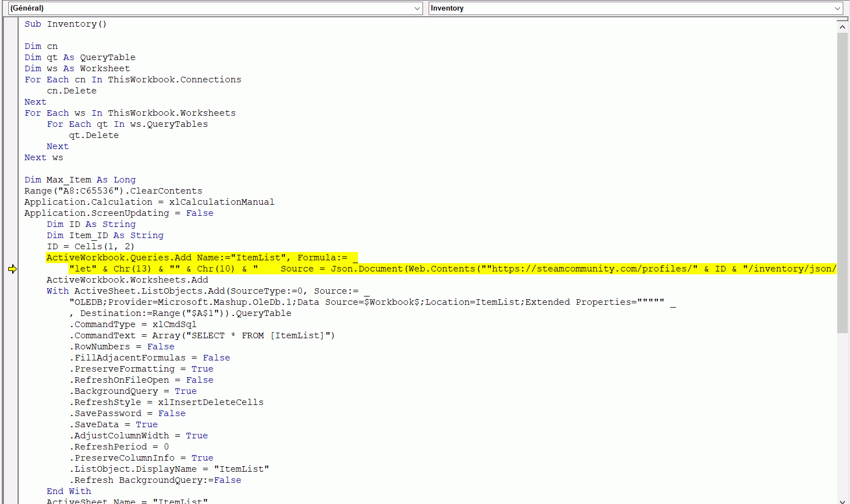Open the (Général) object dropdown arrow

pos(417,8)
